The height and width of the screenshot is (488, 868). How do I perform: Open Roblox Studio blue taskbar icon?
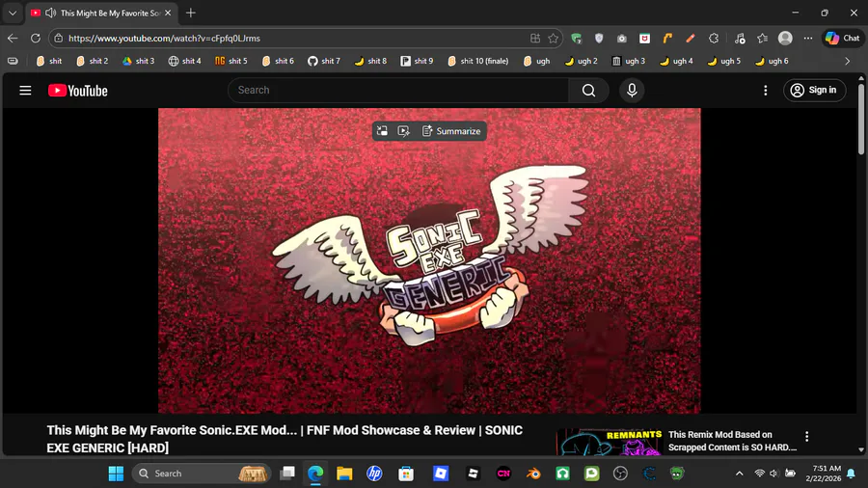(x=441, y=474)
